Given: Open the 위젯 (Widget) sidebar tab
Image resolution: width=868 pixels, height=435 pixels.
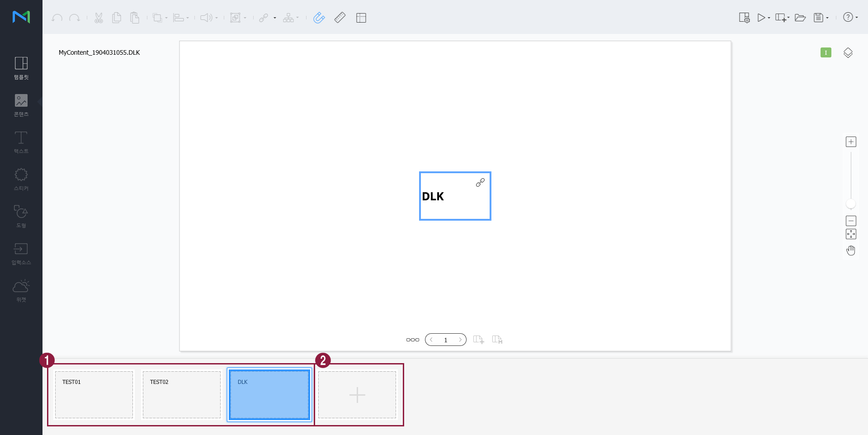Looking at the screenshot, I should point(21,290).
